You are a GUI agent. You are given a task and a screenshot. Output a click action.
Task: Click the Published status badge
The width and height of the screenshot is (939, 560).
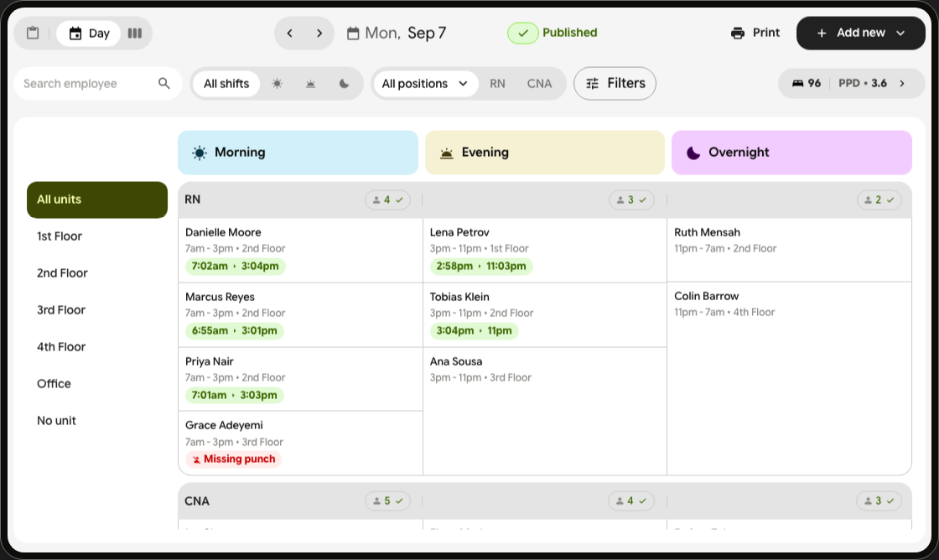(x=553, y=33)
